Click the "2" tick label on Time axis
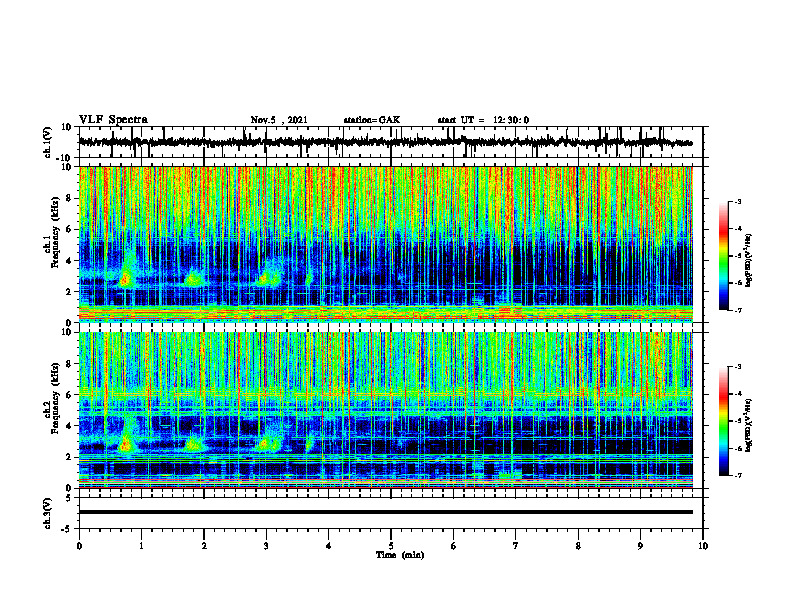The width and height of the screenshot is (792, 612). click(x=204, y=546)
